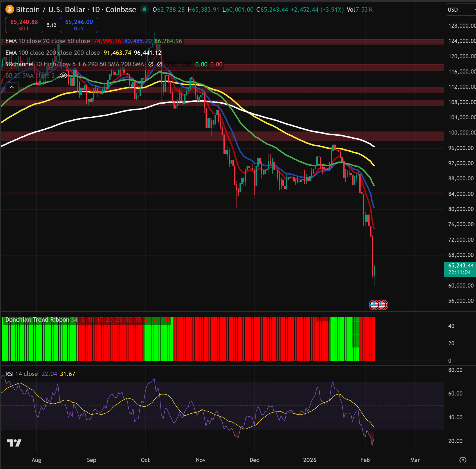Show the hidden BB indicator via eye icon
476x469 pixels.
coord(63,76)
